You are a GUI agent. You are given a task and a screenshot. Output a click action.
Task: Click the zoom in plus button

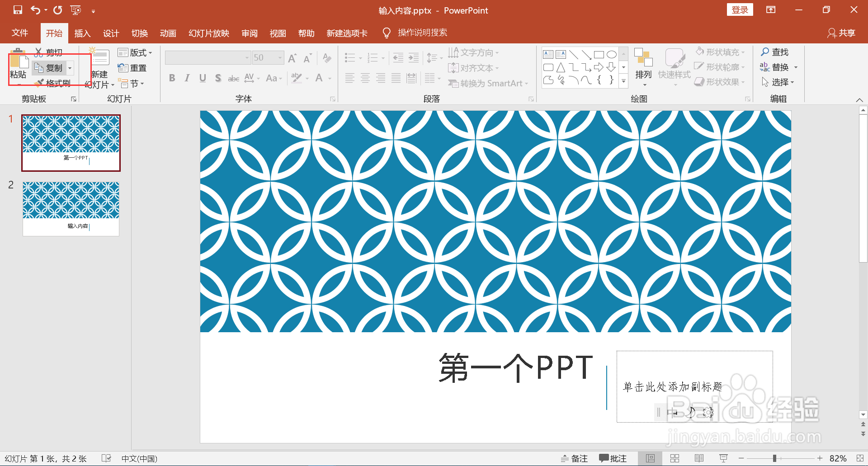(820, 458)
